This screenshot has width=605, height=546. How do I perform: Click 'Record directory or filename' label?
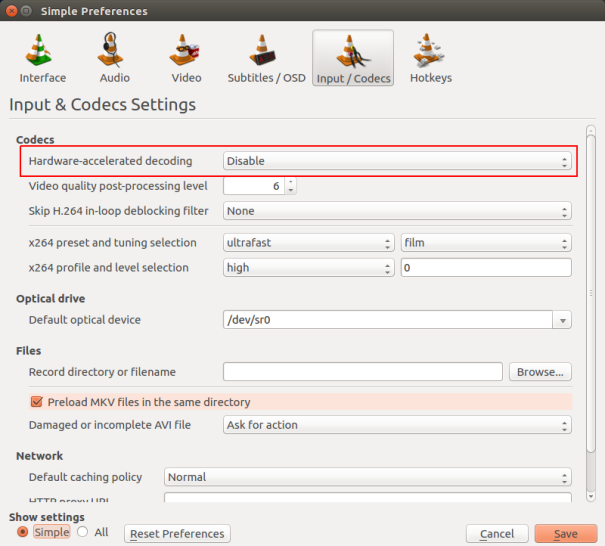click(x=102, y=372)
